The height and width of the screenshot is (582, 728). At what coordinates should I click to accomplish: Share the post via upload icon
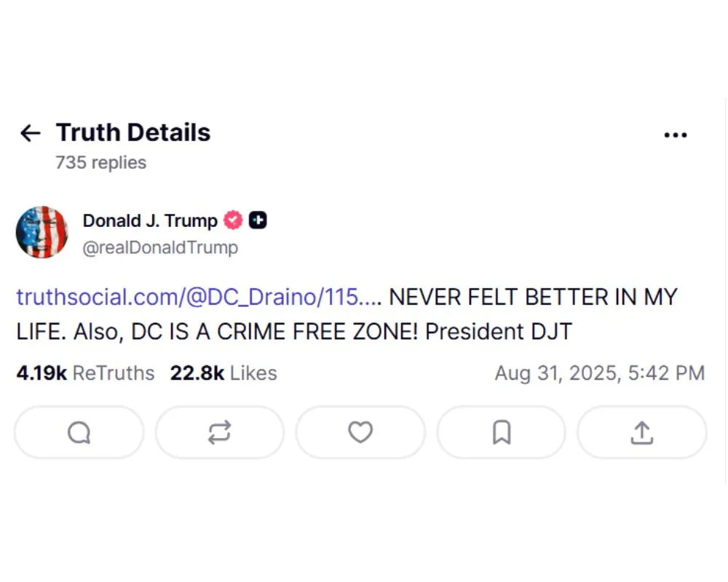[641, 433]
